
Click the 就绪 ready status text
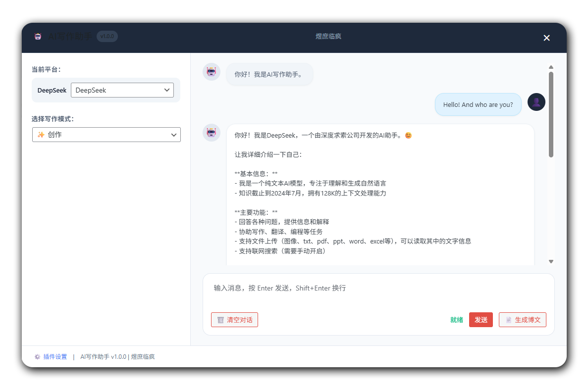point(456,320)
